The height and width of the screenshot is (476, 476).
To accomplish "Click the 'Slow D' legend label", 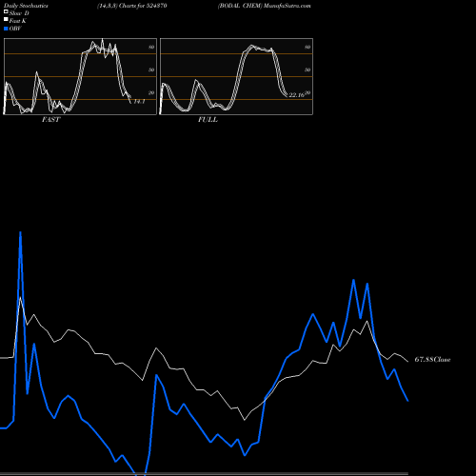I will [19, 13].
